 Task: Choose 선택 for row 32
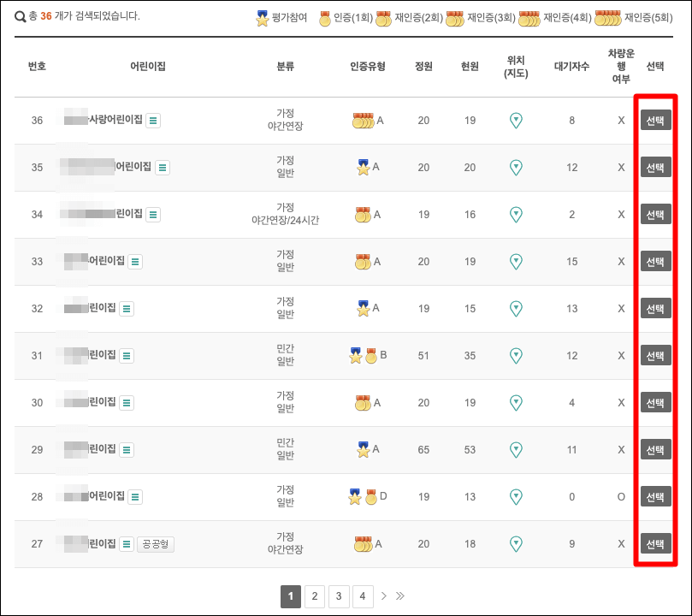[x=656, y=309]
